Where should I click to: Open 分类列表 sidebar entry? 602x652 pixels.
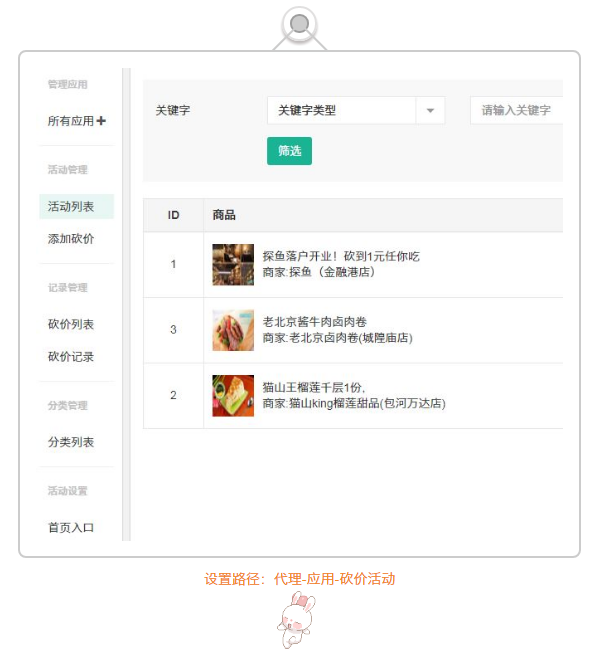[x=71, y=442]
